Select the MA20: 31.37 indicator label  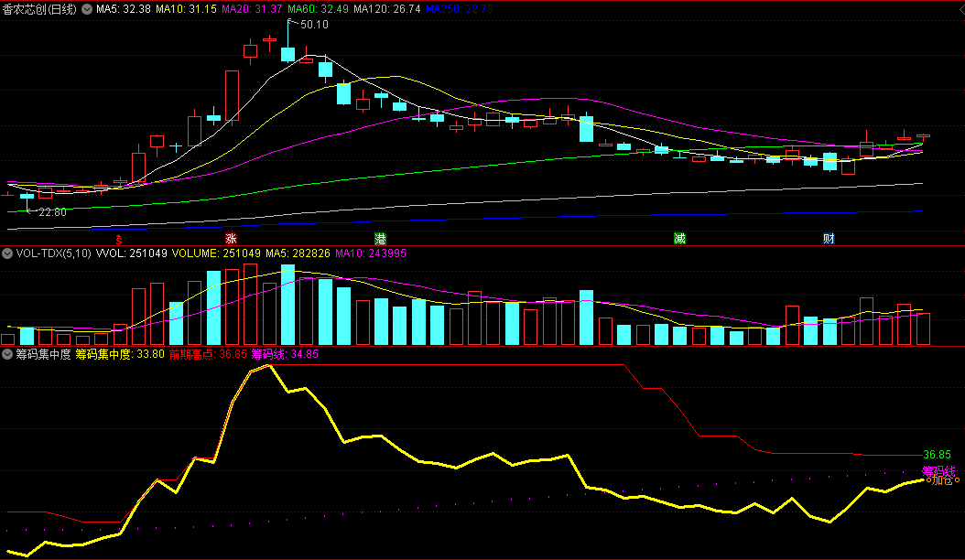click(x=252, y=9)
